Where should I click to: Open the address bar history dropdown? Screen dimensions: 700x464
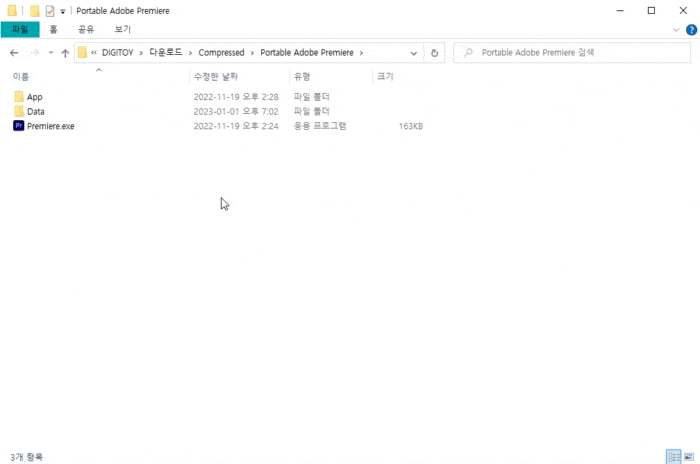pos(414,53)
